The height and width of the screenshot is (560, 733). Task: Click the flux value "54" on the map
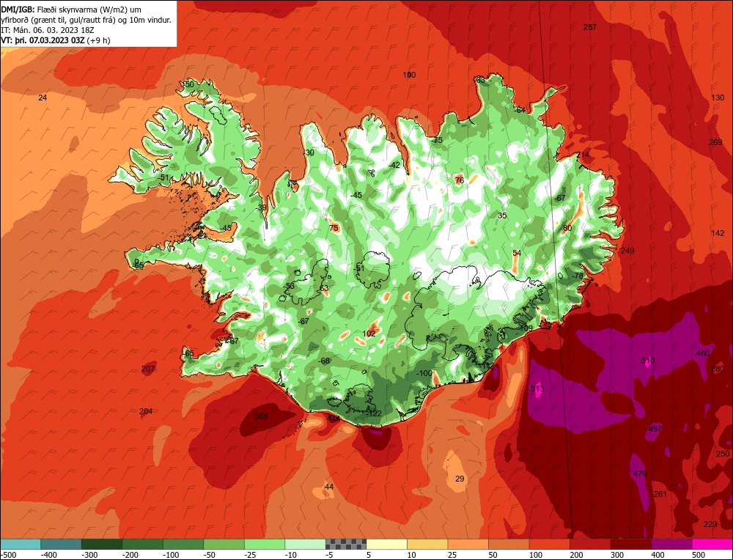pos(517,253)
